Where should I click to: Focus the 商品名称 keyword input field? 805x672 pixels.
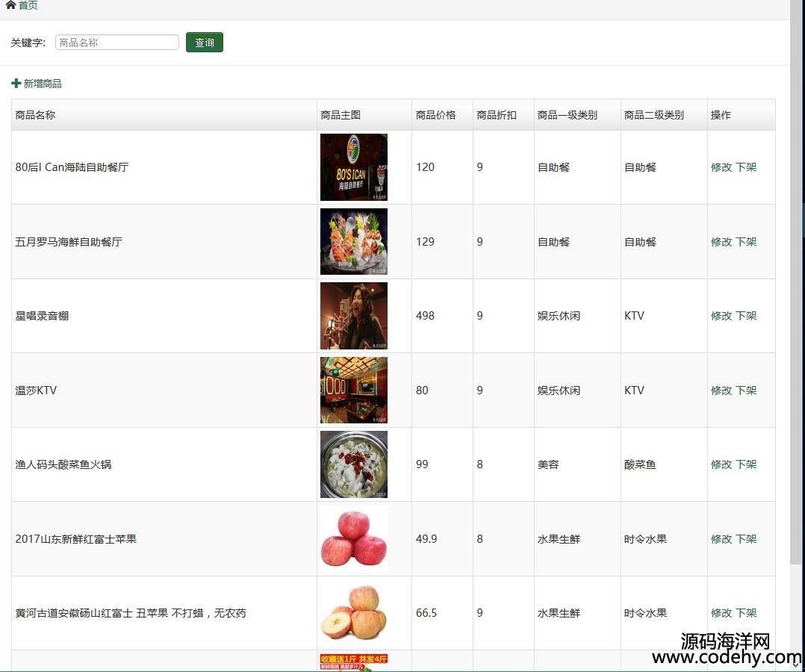coord(117,42)
